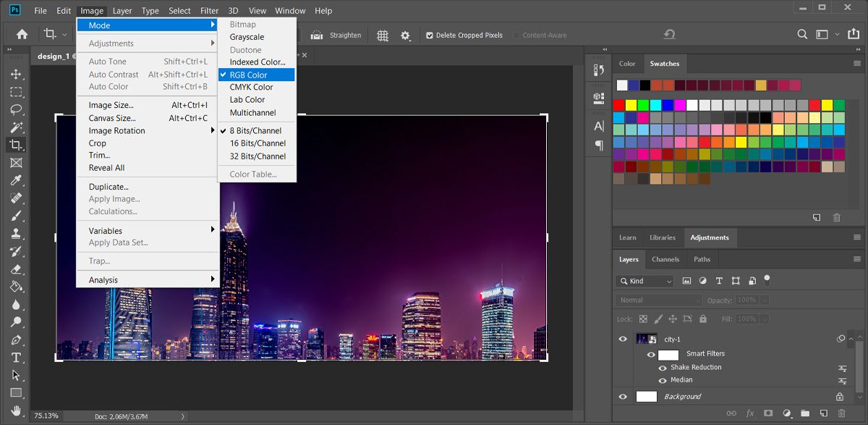Enable the Delete Cropped Pixels option
Viewport: 868px width, 425px height.
[x=428, y=35]
